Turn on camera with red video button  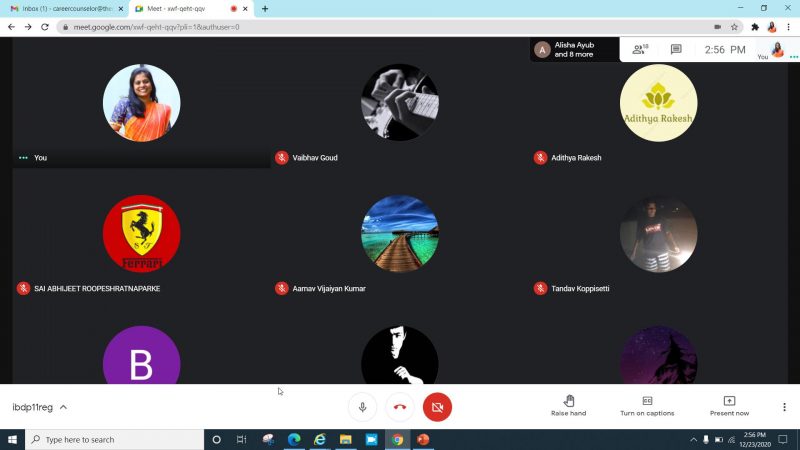(x=437, y=407)
